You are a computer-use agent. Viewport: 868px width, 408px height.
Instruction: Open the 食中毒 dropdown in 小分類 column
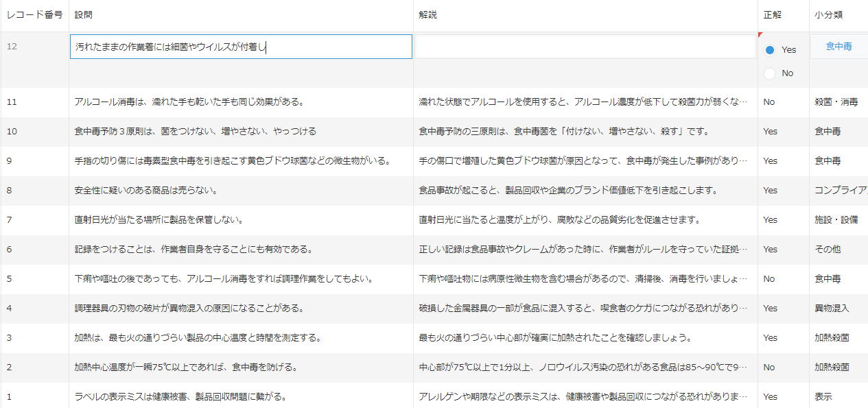838,47
